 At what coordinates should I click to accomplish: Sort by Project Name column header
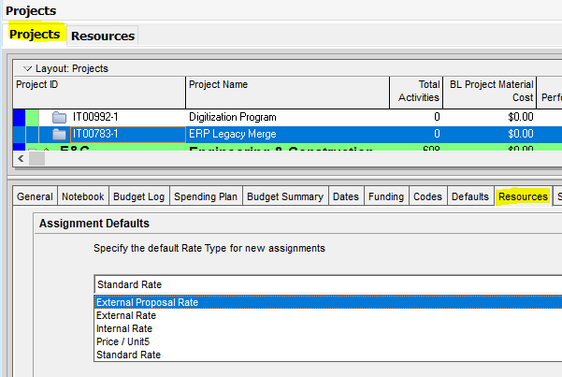point(287,92)
